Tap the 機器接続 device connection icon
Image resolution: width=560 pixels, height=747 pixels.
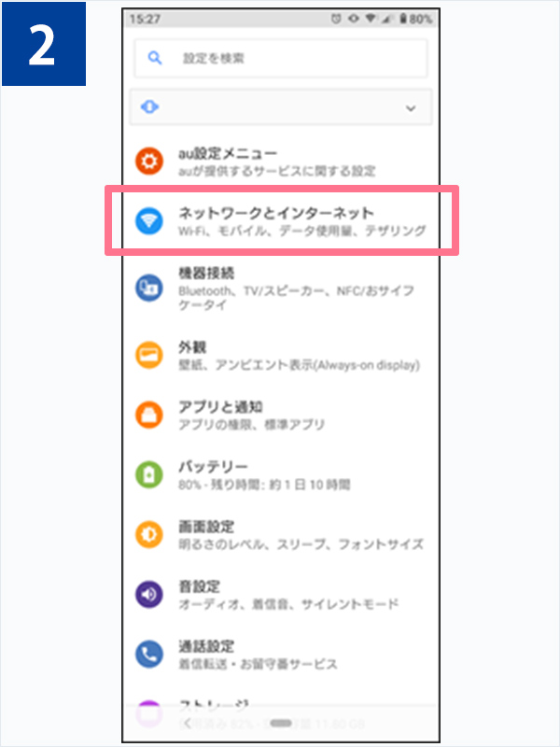point(149,288)
